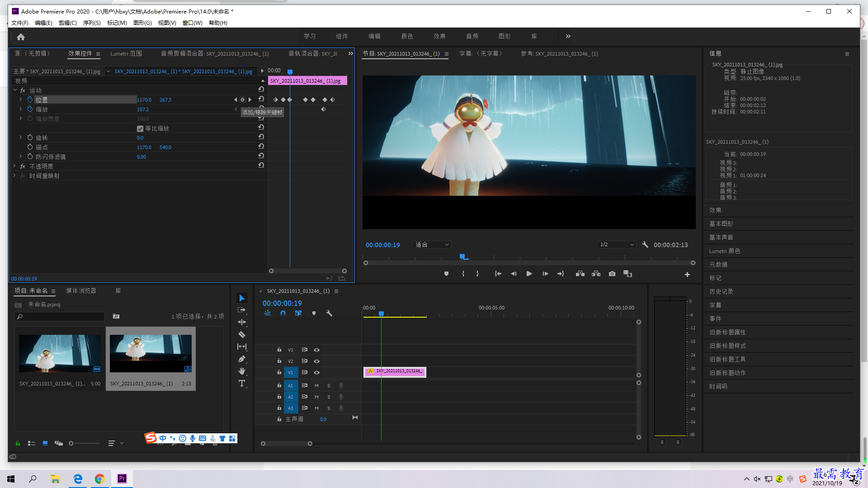Screen dimensions: 868x488
Task: Show hidden source panel tabs
Action: (x=351, y=53)
